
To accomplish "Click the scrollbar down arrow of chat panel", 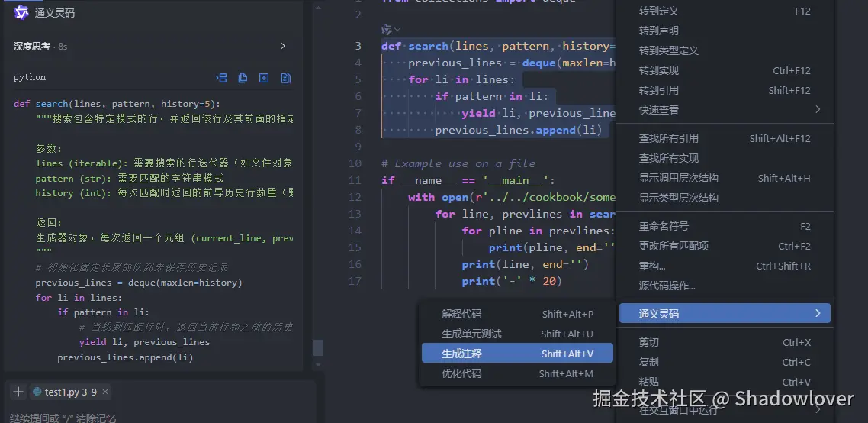I will tap(318, 365).
